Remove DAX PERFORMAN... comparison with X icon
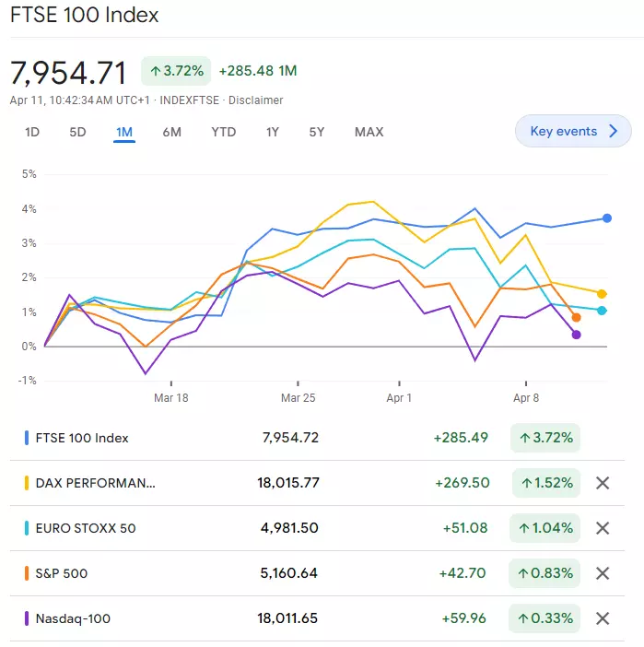Image resolution: width=644 pixels, height=647 pixels. (x=603, y=483)
